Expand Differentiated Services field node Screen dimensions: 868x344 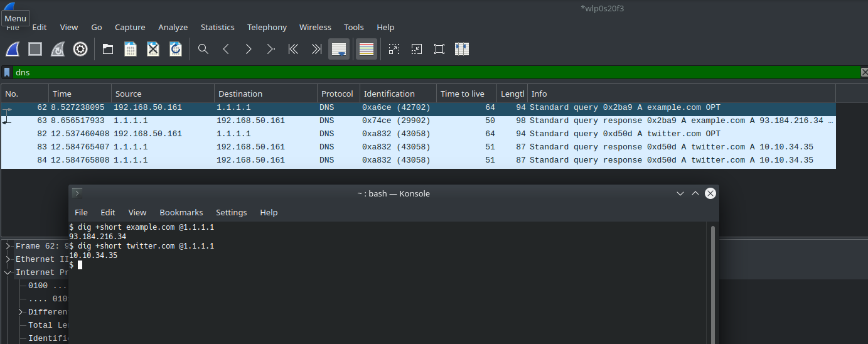point(21,312)
